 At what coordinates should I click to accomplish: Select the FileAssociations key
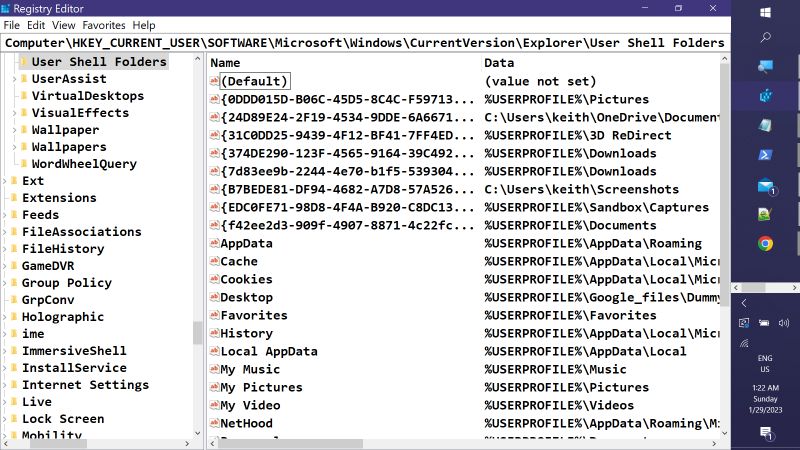point(81,232)
